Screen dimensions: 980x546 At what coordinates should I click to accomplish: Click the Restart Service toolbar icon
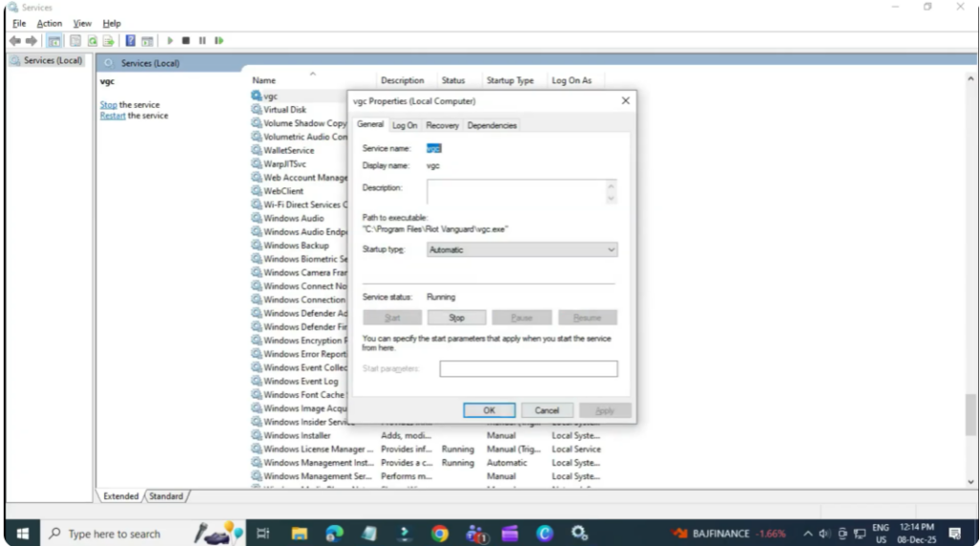click(x=219, y=40)
